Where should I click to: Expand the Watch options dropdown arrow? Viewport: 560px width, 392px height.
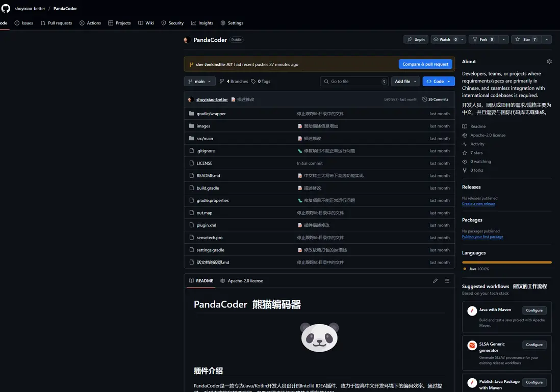pyautogui.click(x=463, y=39)
